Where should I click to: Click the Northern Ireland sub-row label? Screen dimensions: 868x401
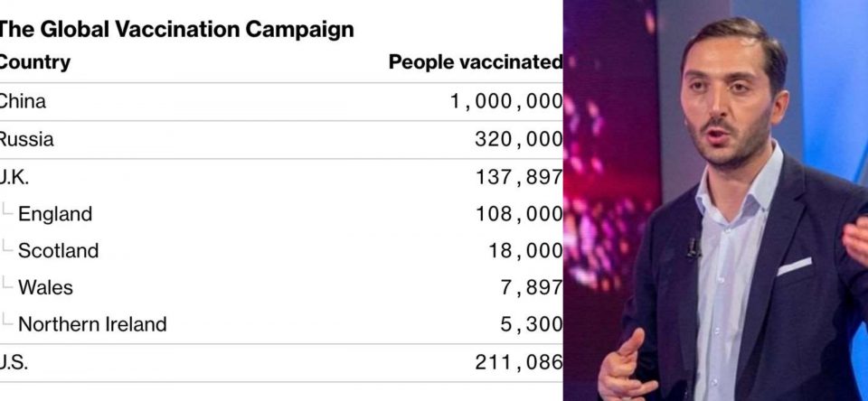coord(92,324)
